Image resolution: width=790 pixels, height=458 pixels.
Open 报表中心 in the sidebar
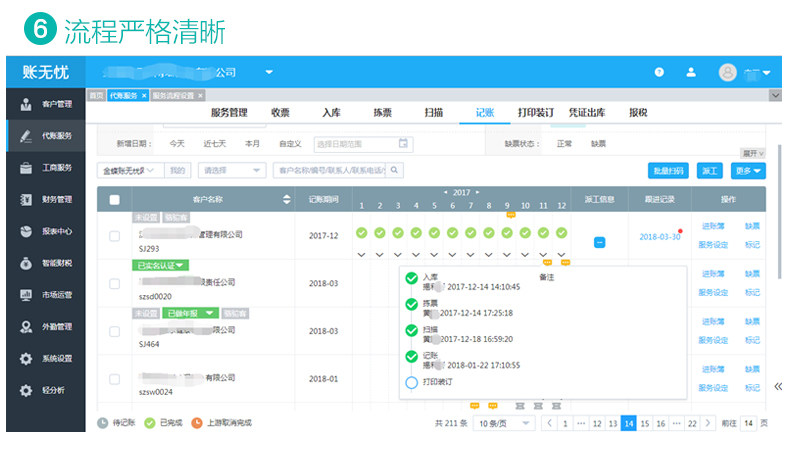point(46,231)
